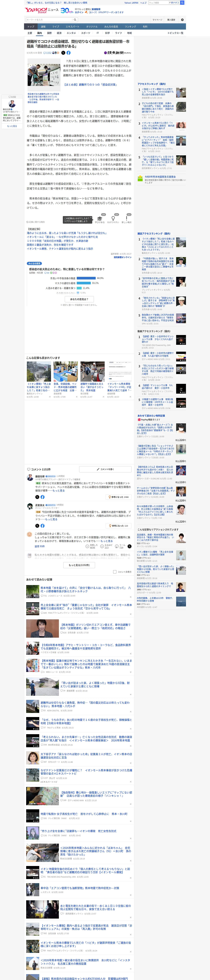210x980 pixels.
Task: Share 武者良太's comment on X
Action: pyautogui.click(x=37, y=526)
